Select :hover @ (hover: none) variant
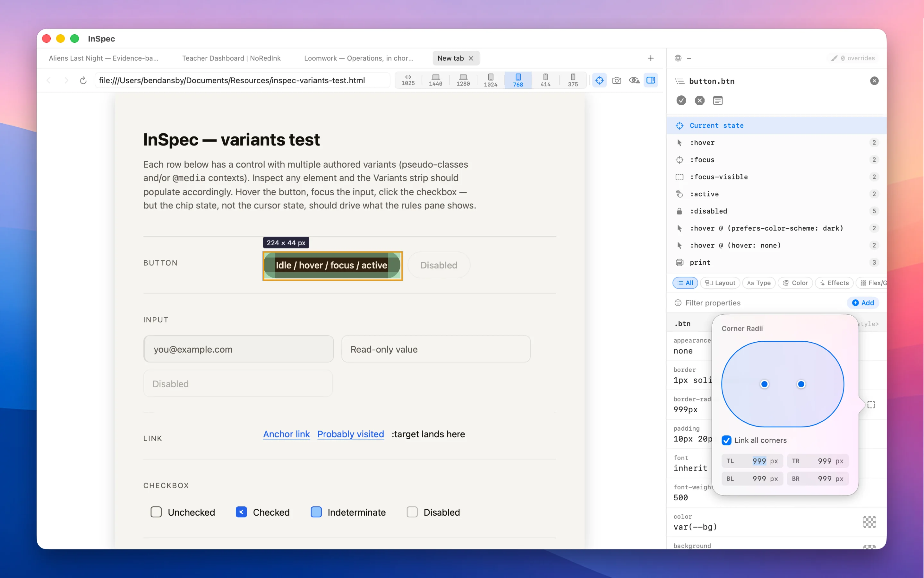Screen dimensions: 924x578 pyautogui.click(x=776, y=245)
